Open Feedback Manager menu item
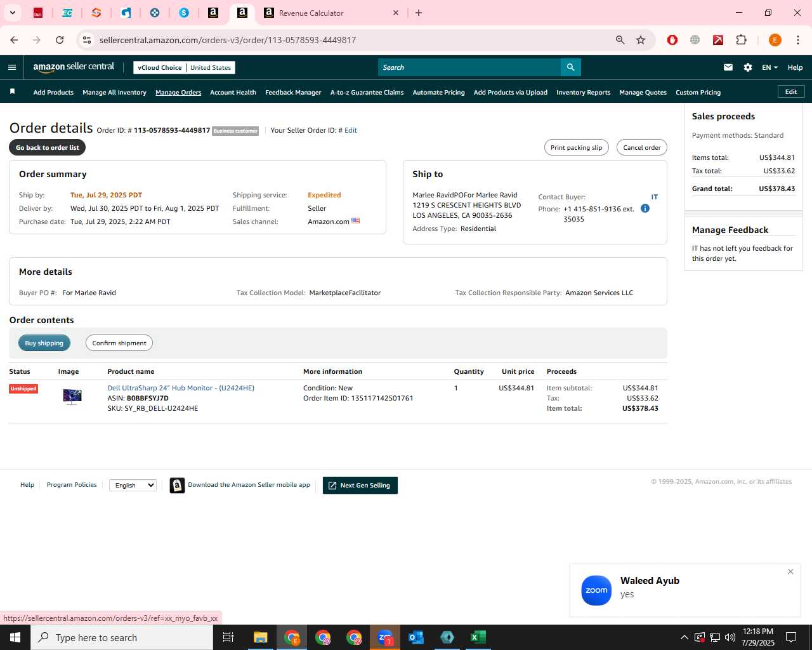 point(293,92)
